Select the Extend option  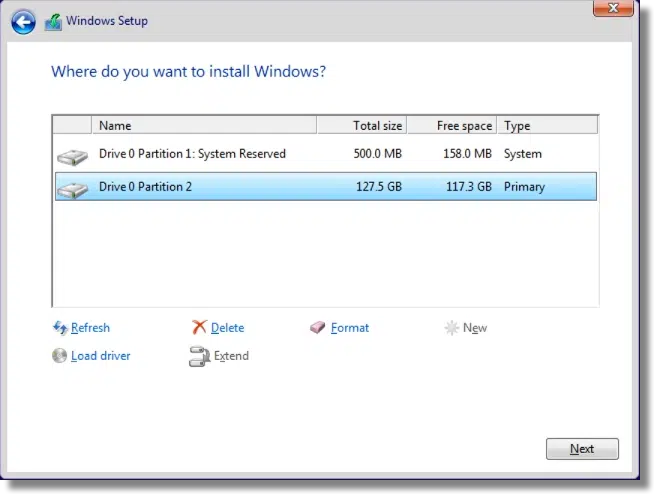click(x=231, y=356)
